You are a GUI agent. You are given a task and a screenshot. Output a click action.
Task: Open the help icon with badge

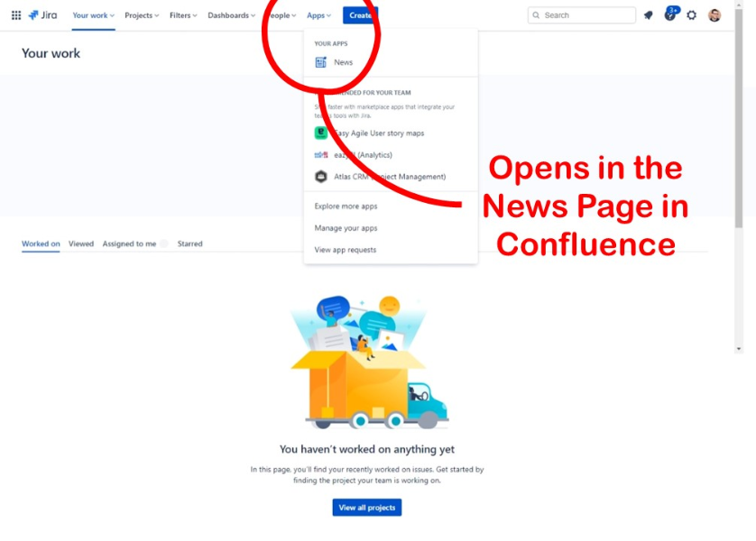pyautogui.click(x=670, y=14)
